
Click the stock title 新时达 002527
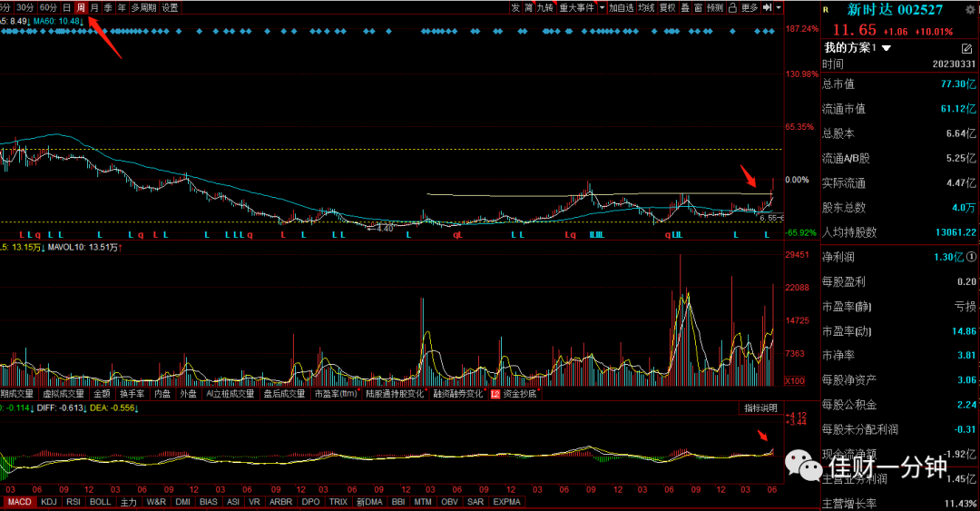click(895, 9)
